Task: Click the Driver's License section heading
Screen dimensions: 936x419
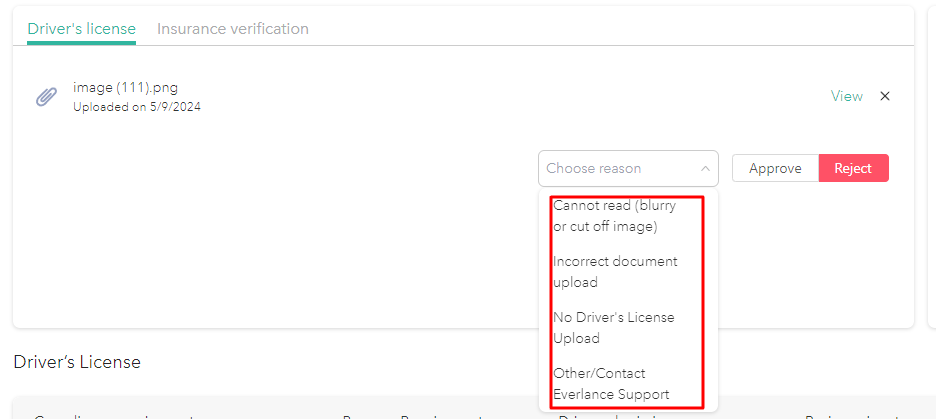Action: click(x=77, y=362)
